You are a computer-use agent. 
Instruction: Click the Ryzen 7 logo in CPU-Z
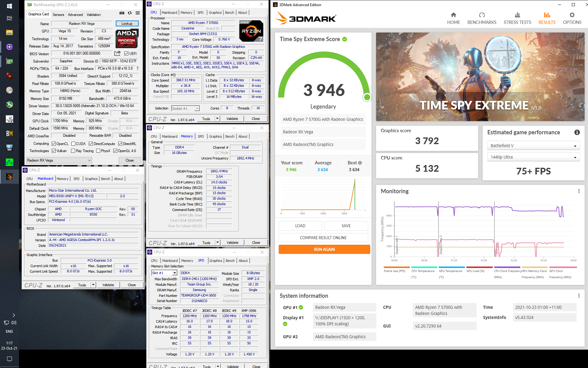pyautogui.click(x=251, y=31)
